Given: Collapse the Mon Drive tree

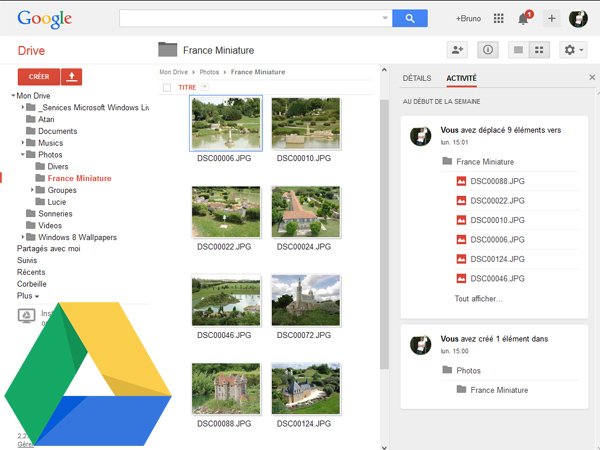Looking at the screenshot, I should (x=13, y=95).
